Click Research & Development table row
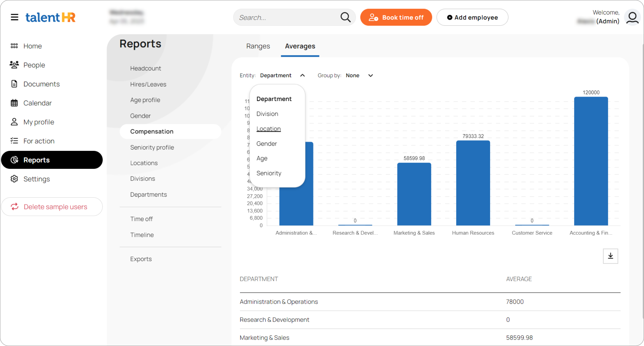Image resolution: width=644 pixels, height=346 pixels. [430, 320]
